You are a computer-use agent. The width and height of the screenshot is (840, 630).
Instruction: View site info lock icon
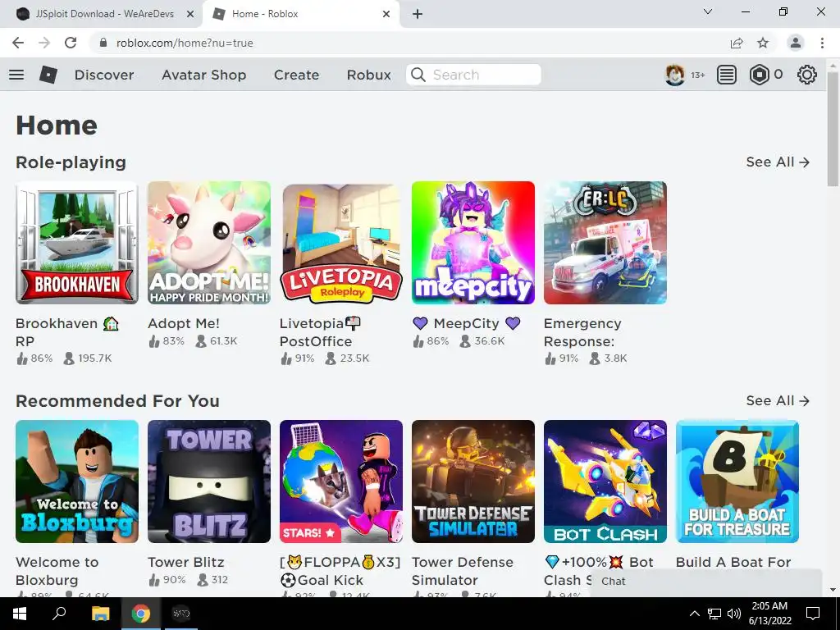(103, 43)
